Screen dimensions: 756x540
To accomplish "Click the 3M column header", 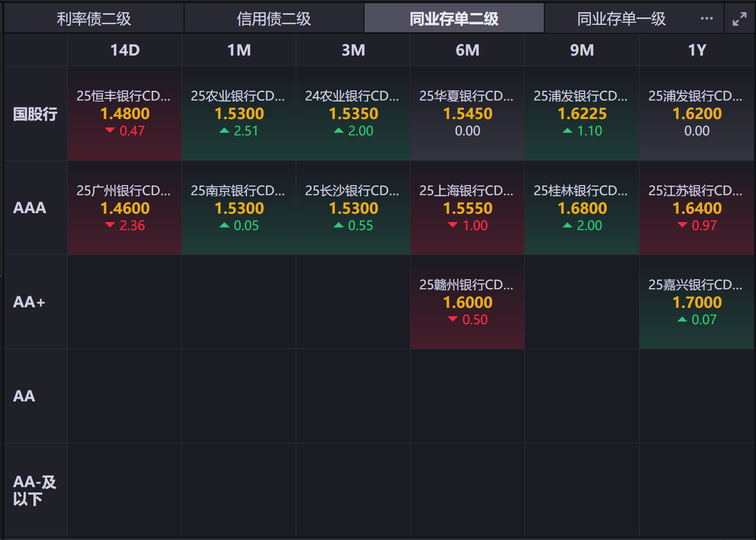I will tap(353, 50).
